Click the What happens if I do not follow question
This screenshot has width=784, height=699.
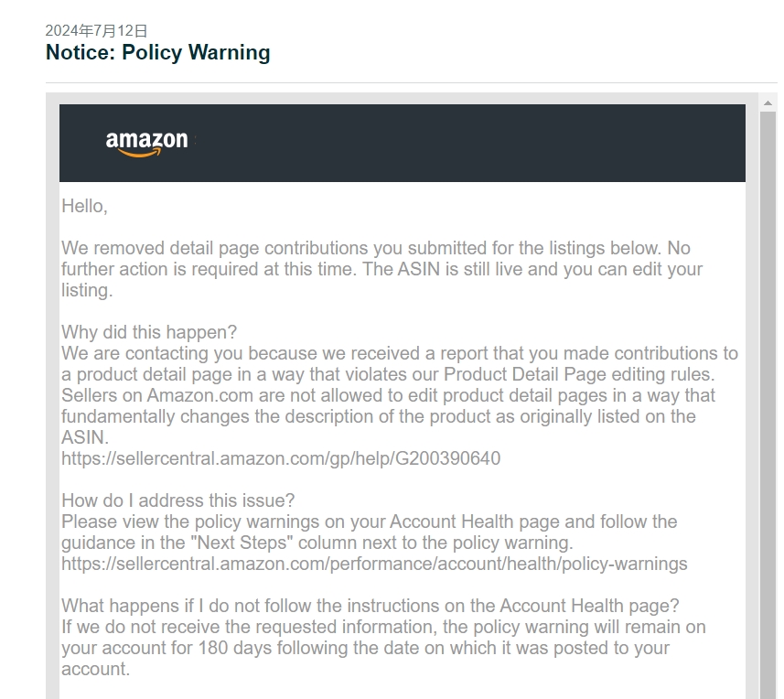click(370, 606)
